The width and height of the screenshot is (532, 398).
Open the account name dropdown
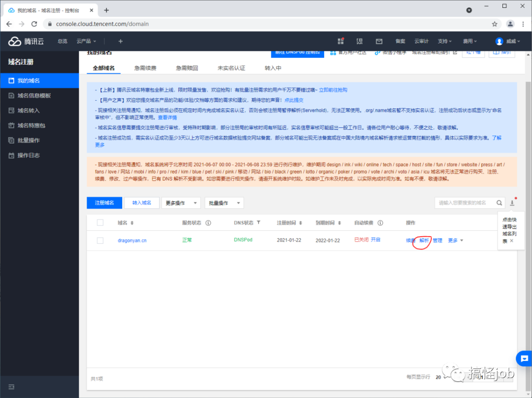pyautogui.click(x=513, y=41)
